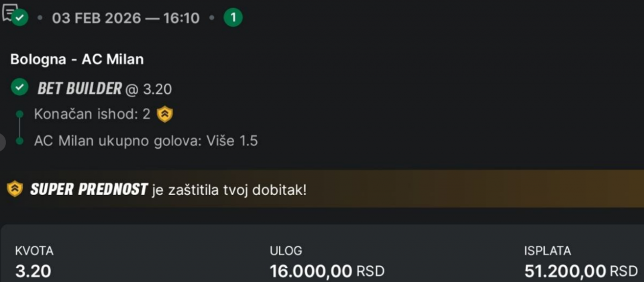The image size is (644, 282).
Task: Click the shield icon in Super Prednost banner
Action: pyautogui.click(x=15, y=189)
